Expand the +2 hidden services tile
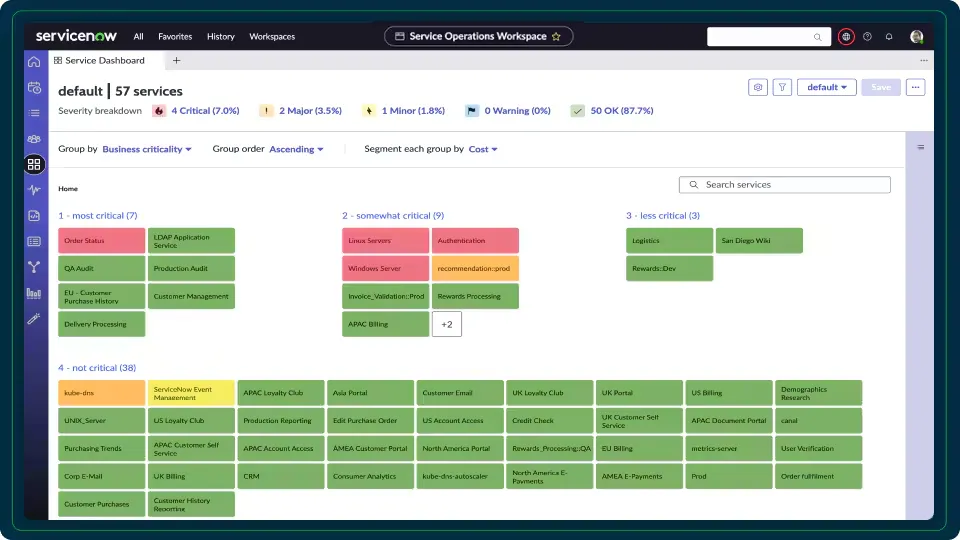 pyautogui.click(x=447, y=324)
